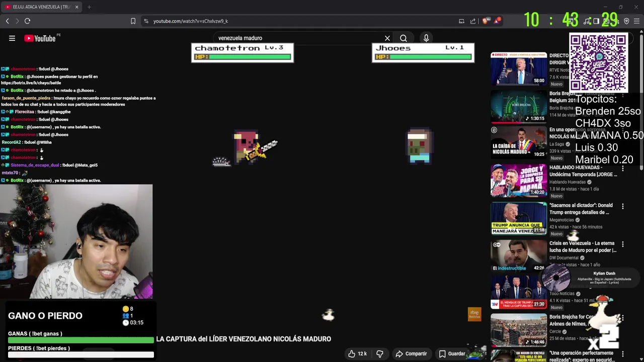Screen dimensions: 644x362
Task: Open the Brave Shields lion icon
Action: 486,21
